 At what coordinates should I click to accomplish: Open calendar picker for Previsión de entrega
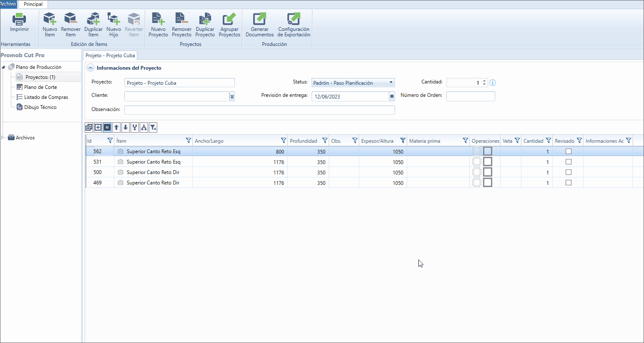pyautogui.click(x=392, y=96)
